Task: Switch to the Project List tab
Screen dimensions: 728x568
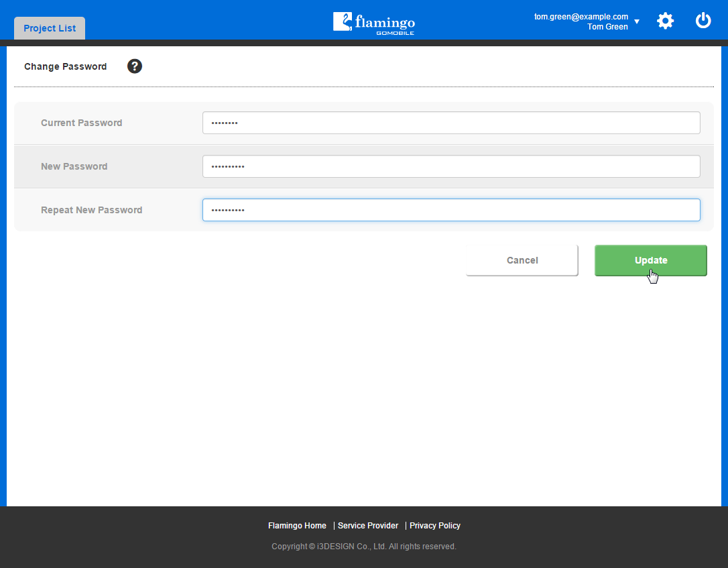Action: click(x=50, y=29)
